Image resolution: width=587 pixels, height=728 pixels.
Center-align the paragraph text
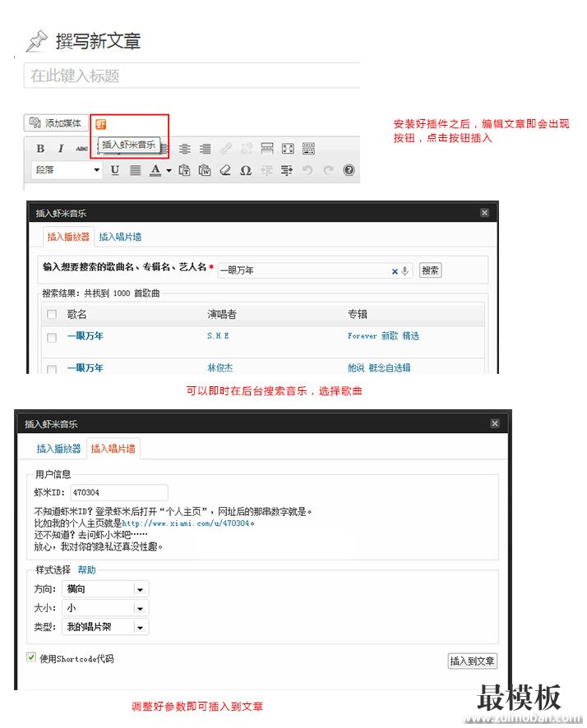coord(185,149)
